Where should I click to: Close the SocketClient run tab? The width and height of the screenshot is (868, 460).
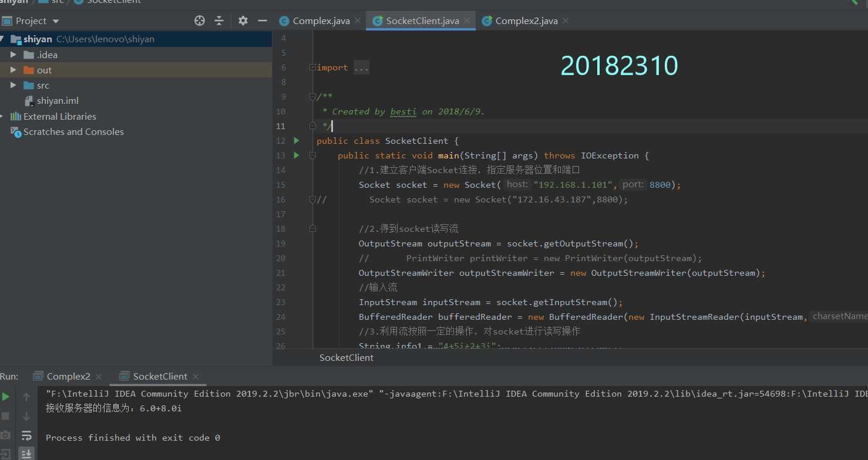[x=196, y=377]
